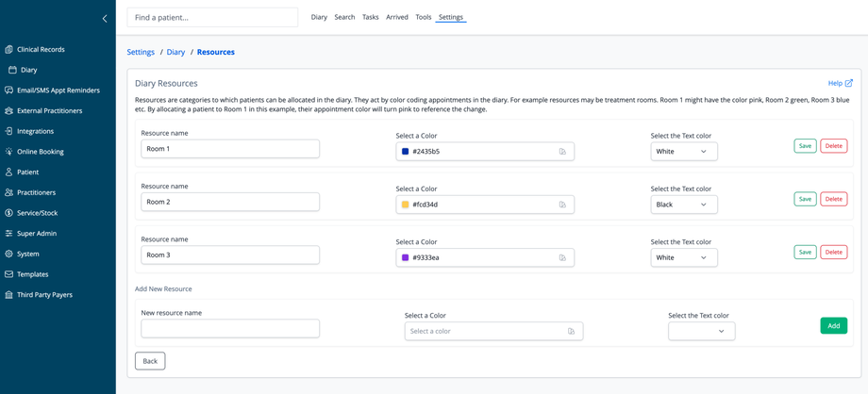Click the New resource name input field
The image size is (868, 394).
(x=230, y=328)
